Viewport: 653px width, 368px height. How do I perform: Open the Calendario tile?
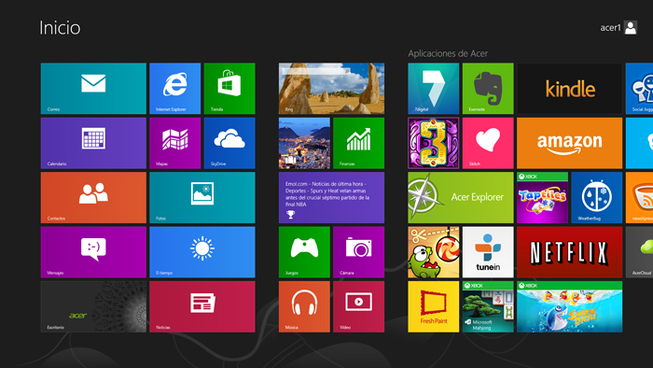point(93,143)
